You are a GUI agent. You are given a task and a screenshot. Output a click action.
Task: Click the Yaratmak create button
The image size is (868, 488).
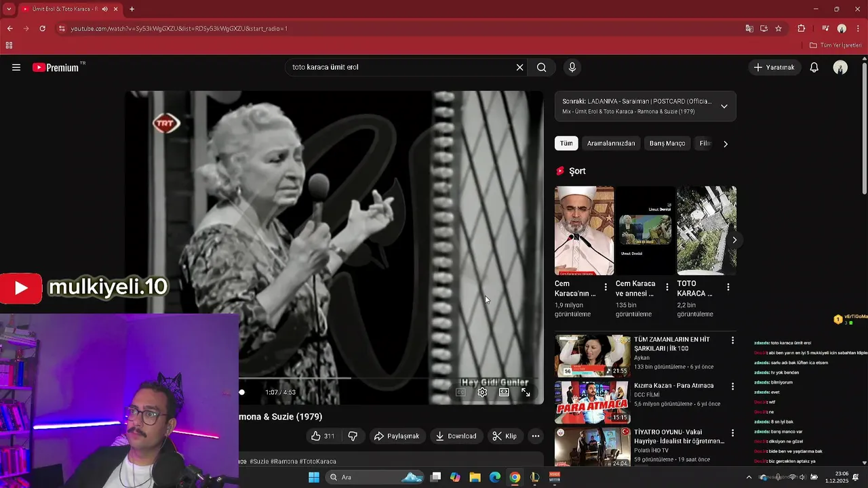[774, 67]
